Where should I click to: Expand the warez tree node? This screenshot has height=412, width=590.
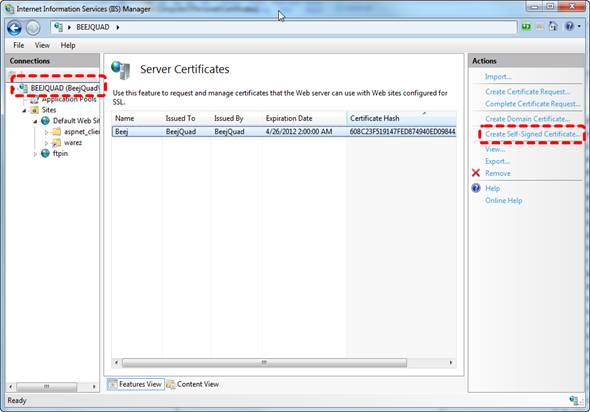pyautogui.click(x=46, y=143)
